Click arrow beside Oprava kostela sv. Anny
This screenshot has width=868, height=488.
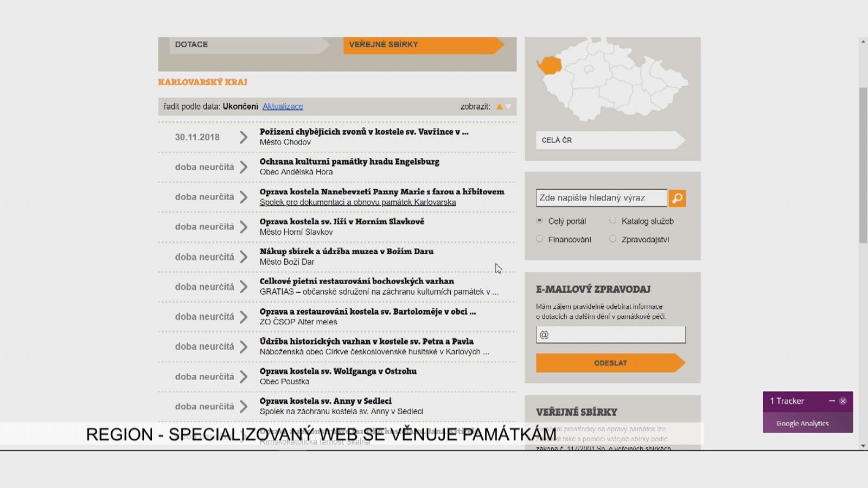[244, 407]
